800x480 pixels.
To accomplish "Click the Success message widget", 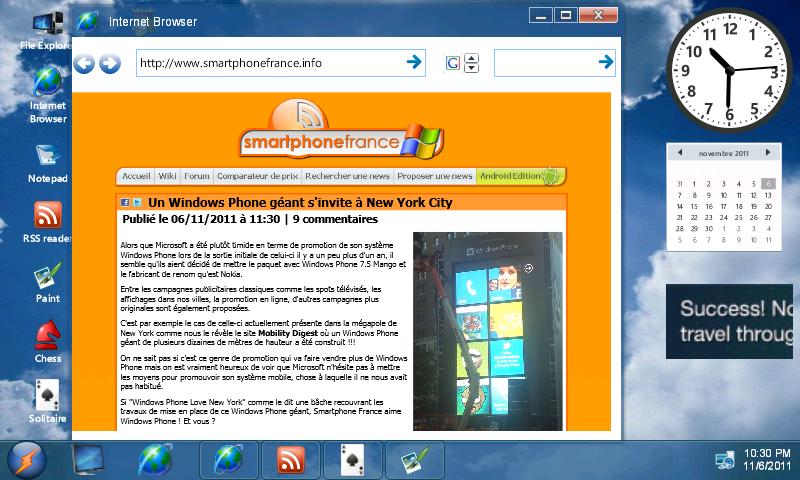I will 730,321.
